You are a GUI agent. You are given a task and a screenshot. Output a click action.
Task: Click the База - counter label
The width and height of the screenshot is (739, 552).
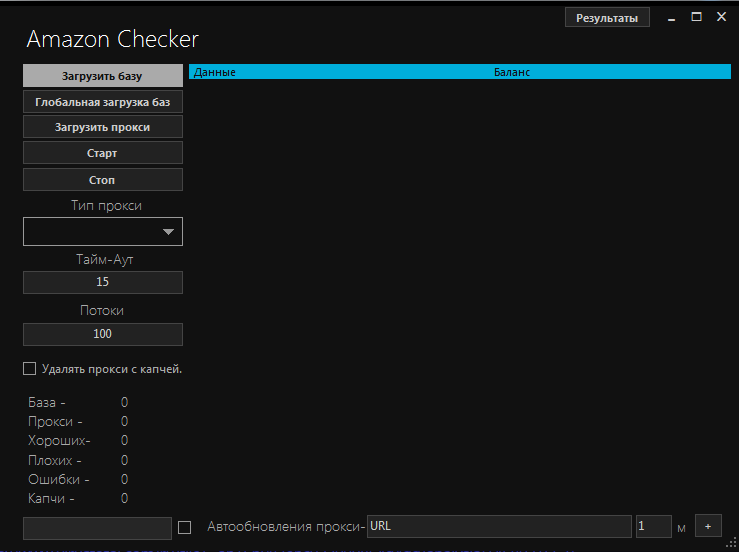(47, 402)
